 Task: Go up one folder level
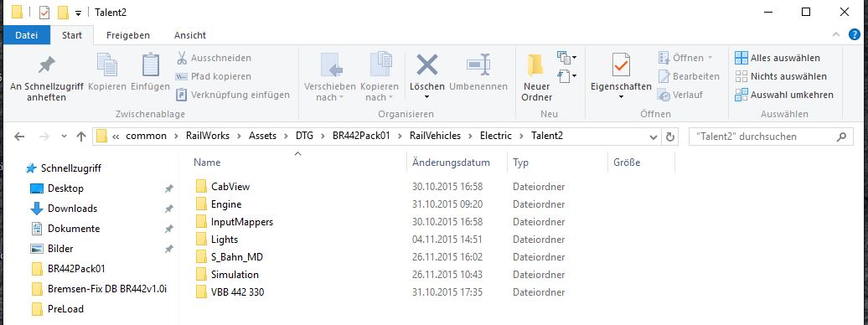[x=81, y=137]
